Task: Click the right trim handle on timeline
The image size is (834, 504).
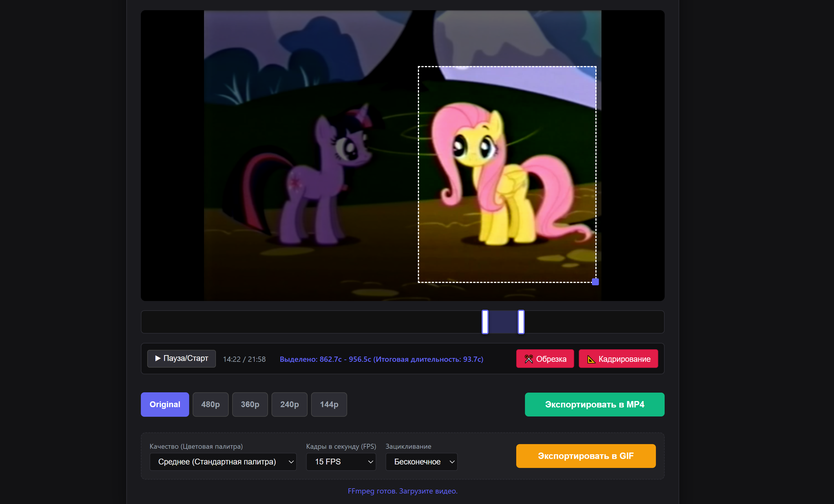Action: (x=521, y=322)
